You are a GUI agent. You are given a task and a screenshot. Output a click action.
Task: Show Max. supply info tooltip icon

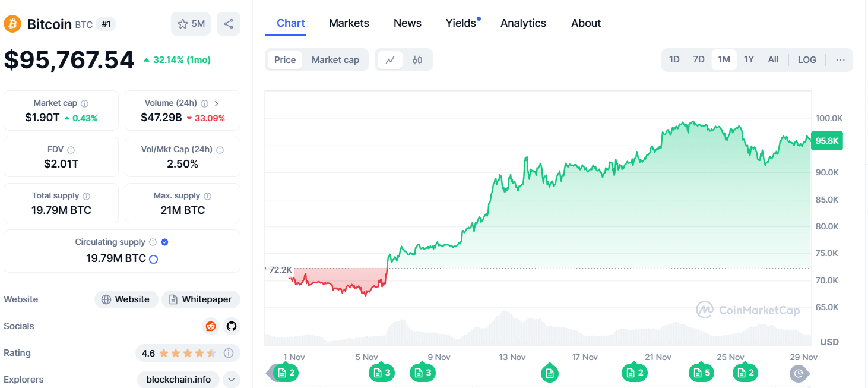point(207,196)
